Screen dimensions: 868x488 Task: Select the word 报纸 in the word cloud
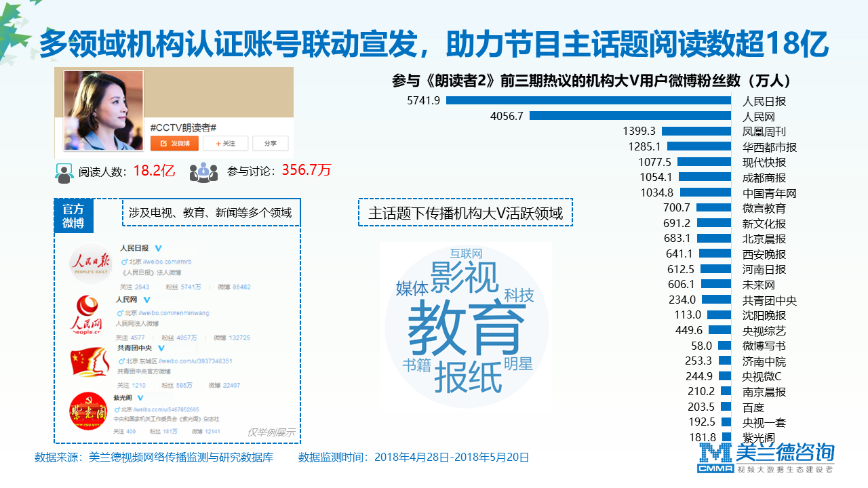click(x=468, y=376)
